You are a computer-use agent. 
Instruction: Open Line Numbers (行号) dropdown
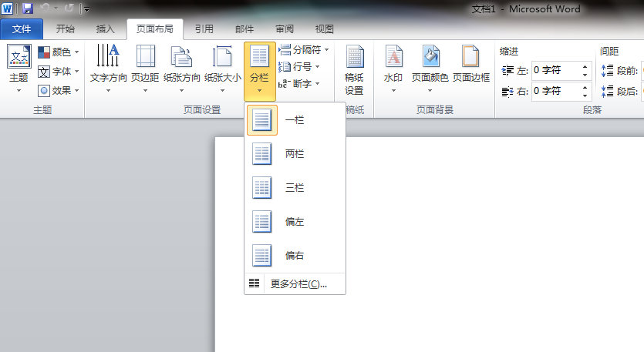pyautogui.click(x=299, y=66)
